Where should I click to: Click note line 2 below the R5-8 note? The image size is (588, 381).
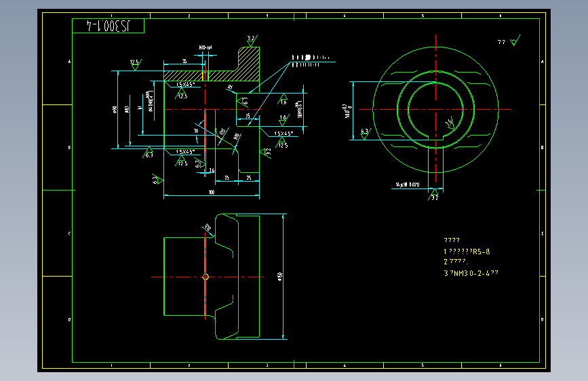point(456,262)
